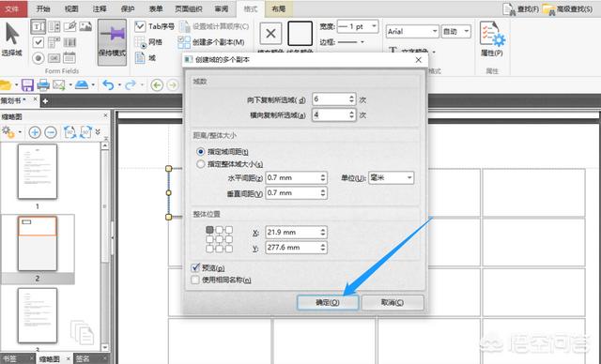Image resolution: width=601 pixels, height=364 pixels.
Task: Add a new document tab with plus
Action: click(45, 101)
